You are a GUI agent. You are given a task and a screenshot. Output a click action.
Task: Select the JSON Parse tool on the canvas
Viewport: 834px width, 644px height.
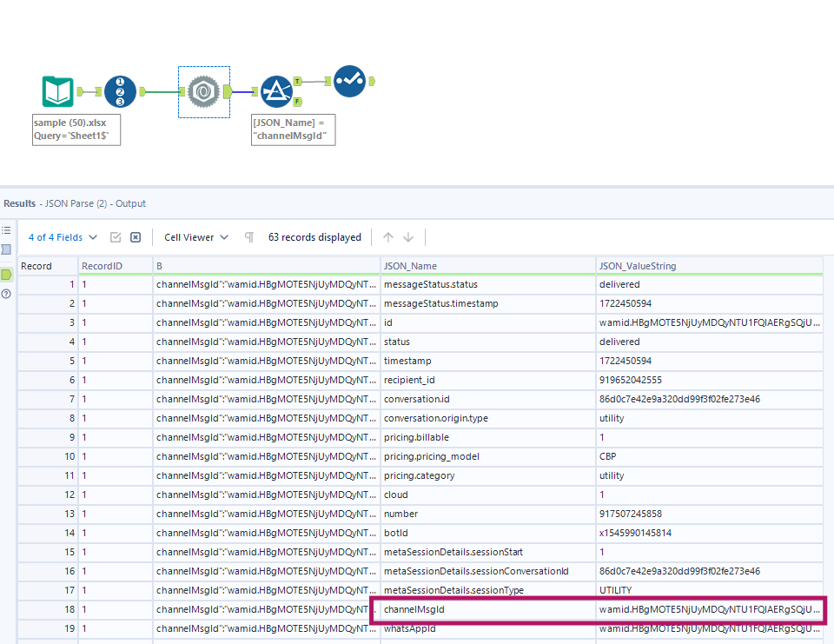pyautogui.click(x=203, y=90)
